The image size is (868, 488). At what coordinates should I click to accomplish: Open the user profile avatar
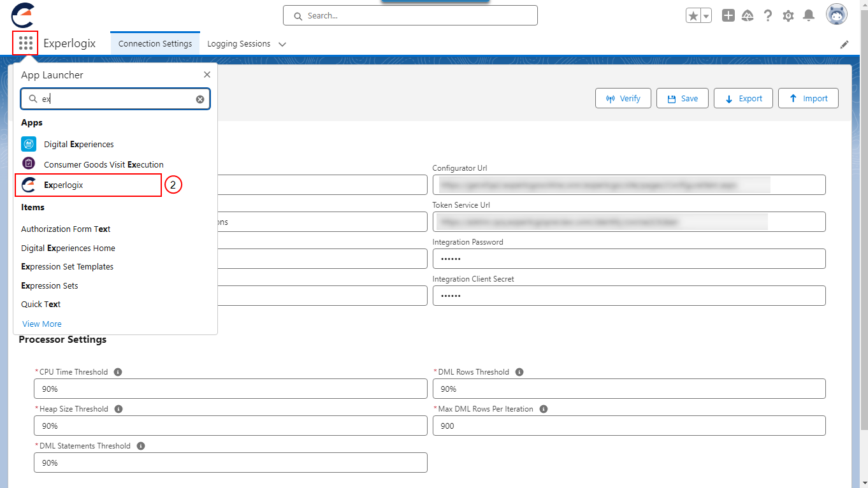[837, 15]
